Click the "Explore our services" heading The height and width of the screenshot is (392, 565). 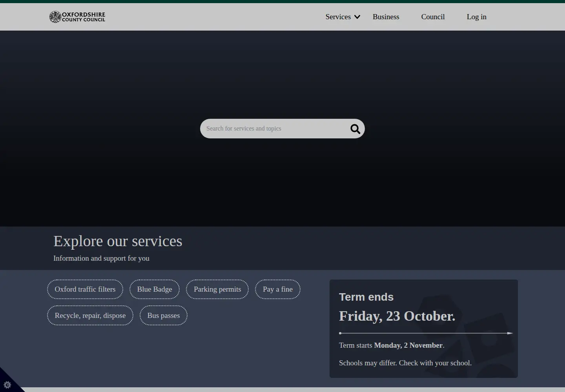click(x=118, y=241)
